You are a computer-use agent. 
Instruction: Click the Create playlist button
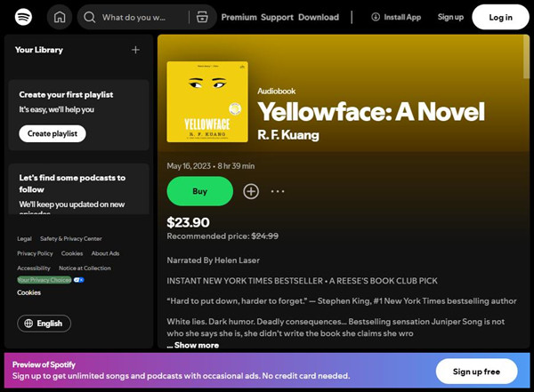pos(53,133)
